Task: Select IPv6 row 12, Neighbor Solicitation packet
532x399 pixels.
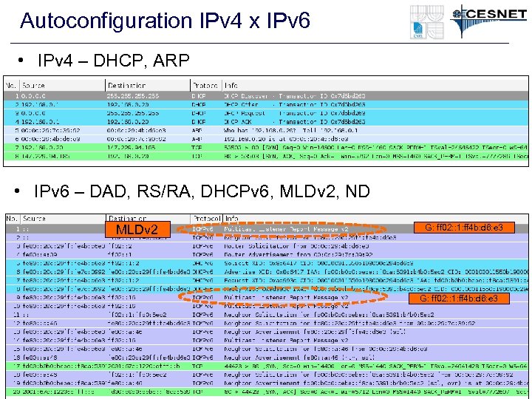Action: pos(267,324)
